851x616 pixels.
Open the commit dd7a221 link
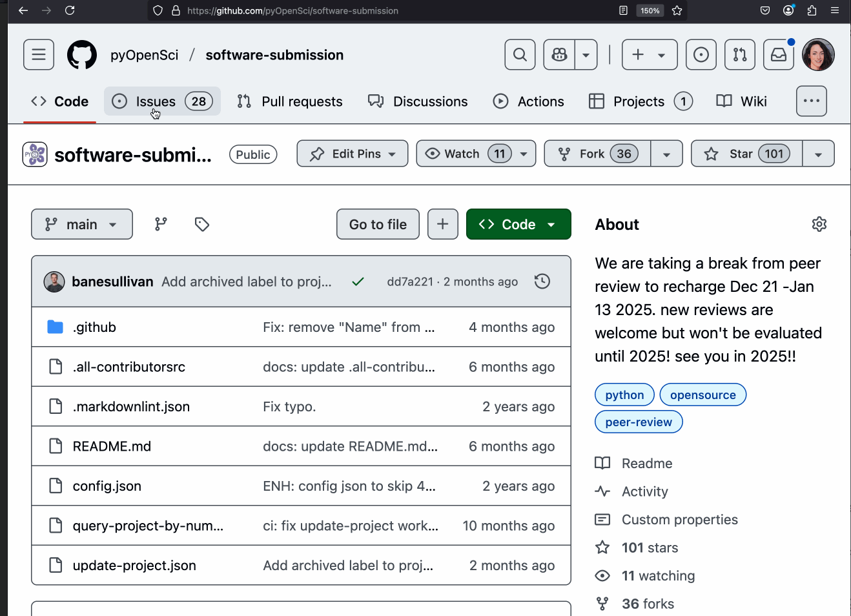(x=410, y=282)
